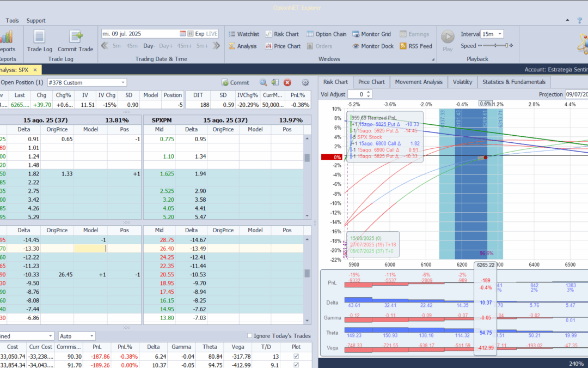Viewport: 588px width, 368px height.
Task: Step forward with the double-right arrows
Action: point(216,46)
